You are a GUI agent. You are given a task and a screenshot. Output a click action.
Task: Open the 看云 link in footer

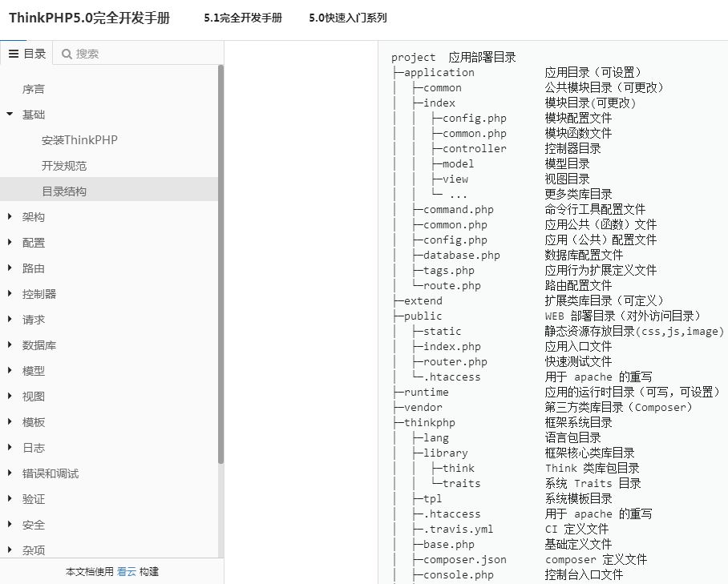[x=127, y=571]
